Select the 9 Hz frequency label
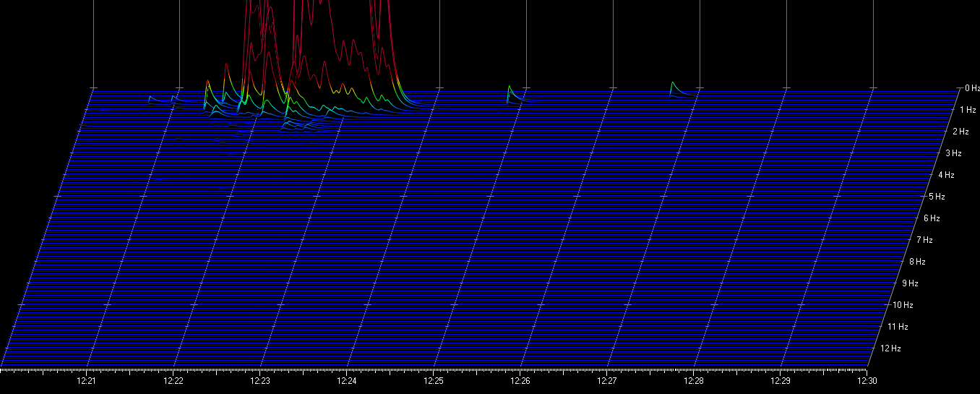Screen dimensions: 980x394 point(910,283)
